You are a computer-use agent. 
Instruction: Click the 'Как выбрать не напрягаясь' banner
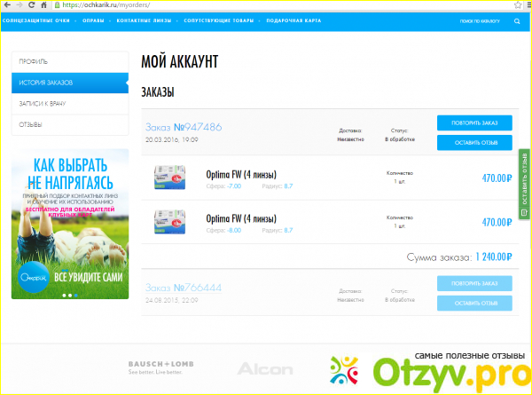[x=66, y=225]
